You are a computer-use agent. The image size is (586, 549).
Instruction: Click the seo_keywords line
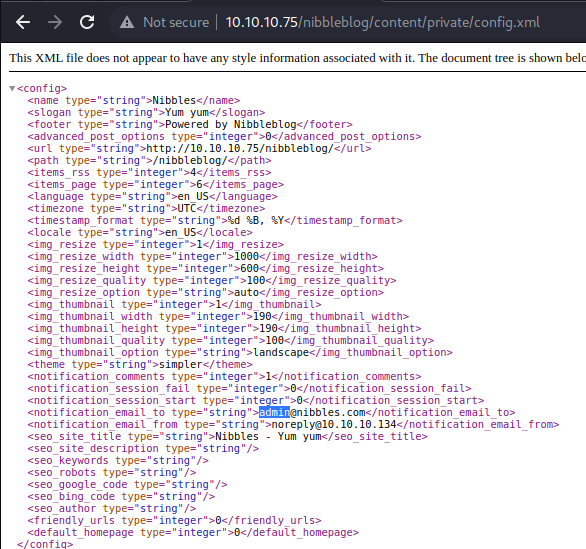[118, 460]
